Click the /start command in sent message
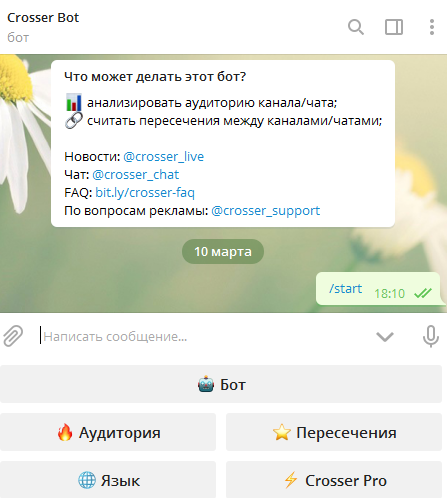Viewport: 447px width, 498px height. 345,289
